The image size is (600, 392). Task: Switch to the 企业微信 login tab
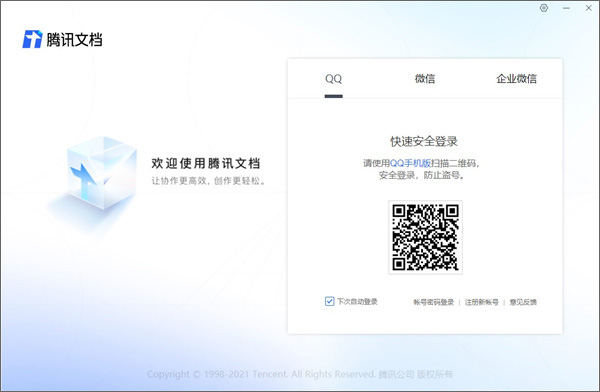tap(516, 79)
